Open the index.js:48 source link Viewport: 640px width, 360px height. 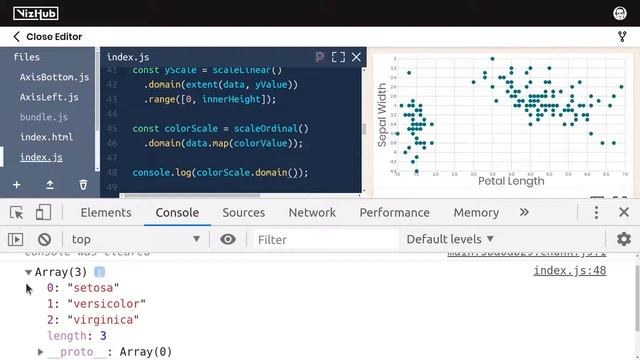pos(570,271)
